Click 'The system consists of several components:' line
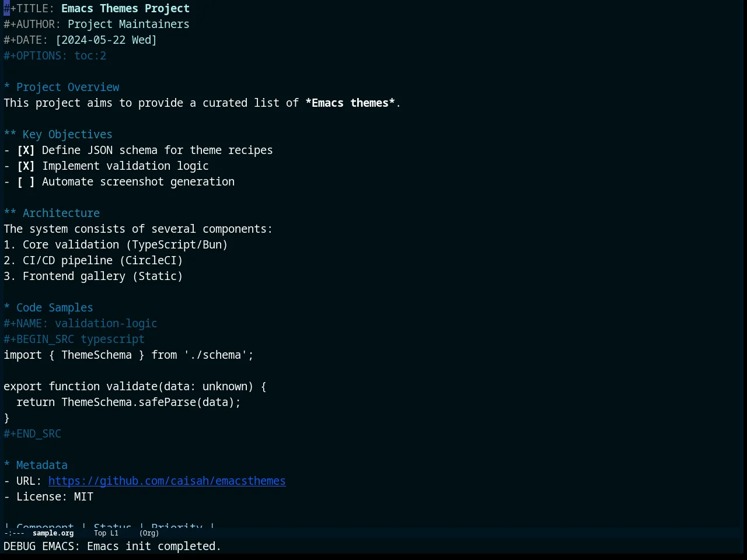 click(x=138, y=229)
